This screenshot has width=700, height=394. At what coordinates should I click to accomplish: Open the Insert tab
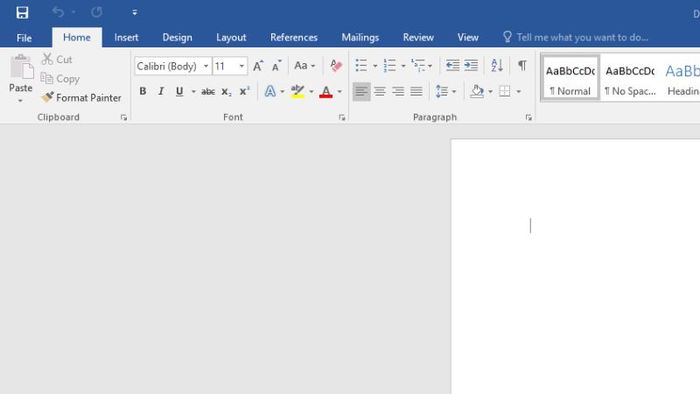pyautogui.click(x=126, y=37)
